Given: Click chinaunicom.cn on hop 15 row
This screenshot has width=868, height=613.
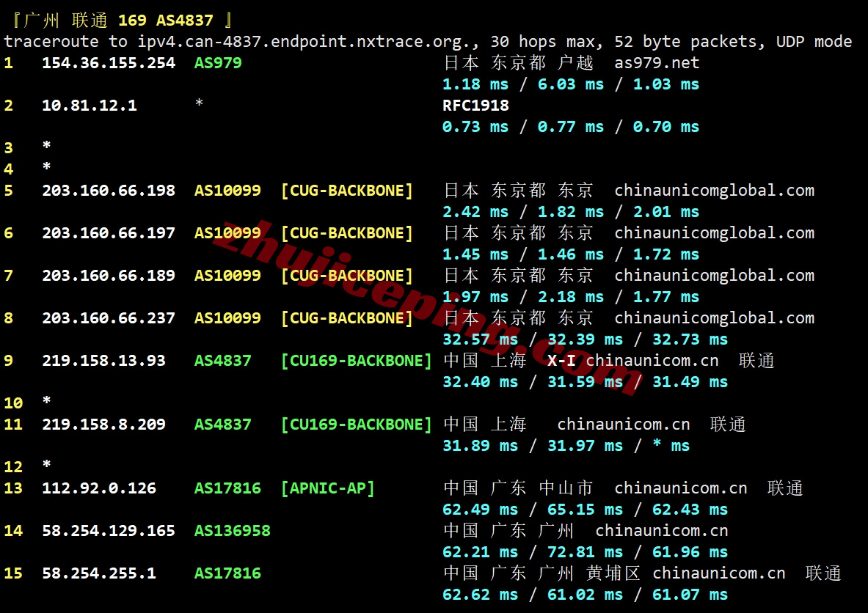Looking at the screenshot, I should [x=718, y=573].
